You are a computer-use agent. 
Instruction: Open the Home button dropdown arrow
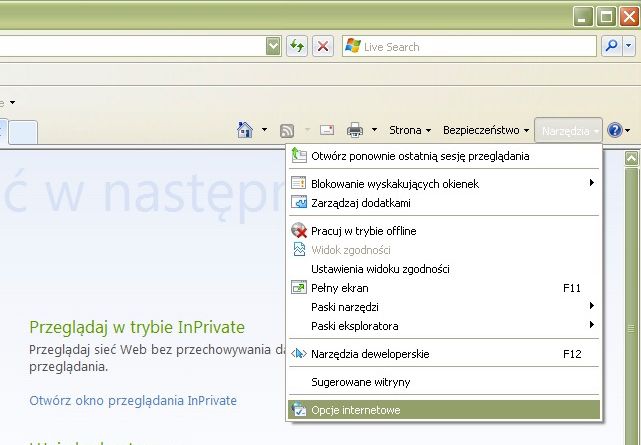point(264,130)
